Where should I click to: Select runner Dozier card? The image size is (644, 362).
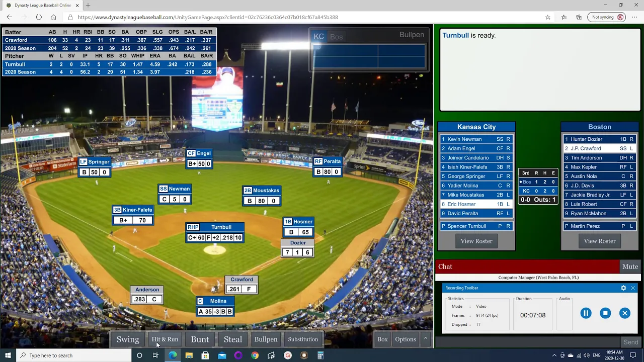(298, 248)
